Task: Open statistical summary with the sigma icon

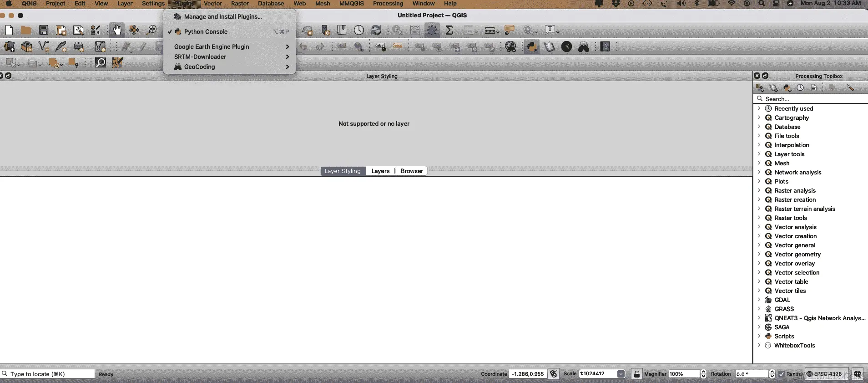Action: pos(449,31)
